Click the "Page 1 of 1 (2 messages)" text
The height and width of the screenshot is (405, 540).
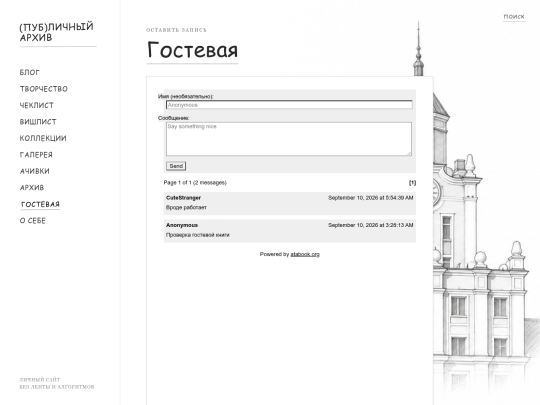[x=195, y=183]
